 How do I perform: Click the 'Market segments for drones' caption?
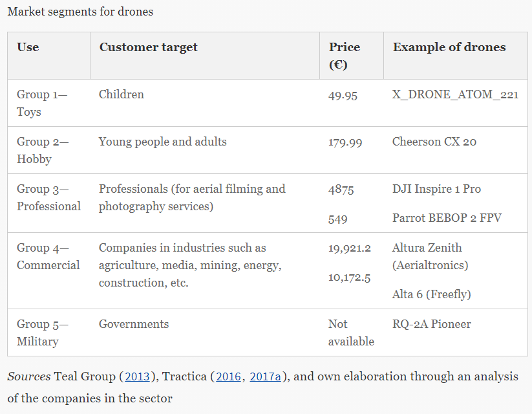click(80, 12)
